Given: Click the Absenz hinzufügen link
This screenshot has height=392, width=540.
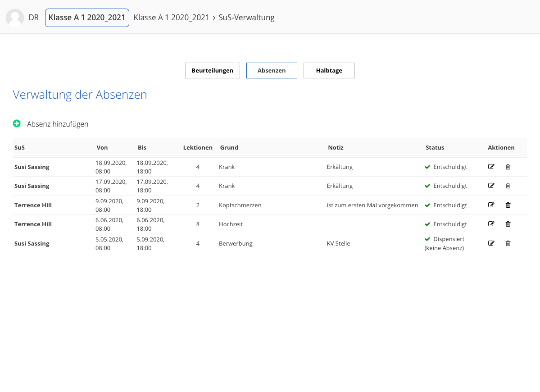Looking at the screenshot, I should pos(58,124).
